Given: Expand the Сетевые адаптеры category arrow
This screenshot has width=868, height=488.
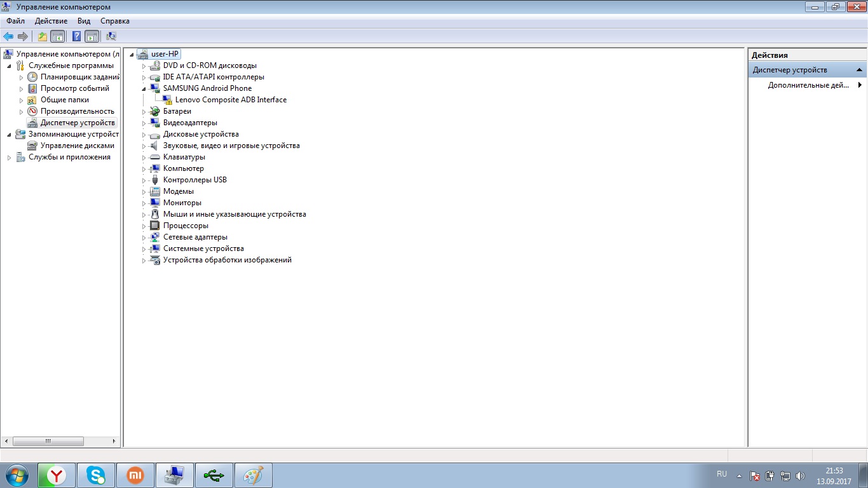Looking at the screenshot, I should (144, 237).
